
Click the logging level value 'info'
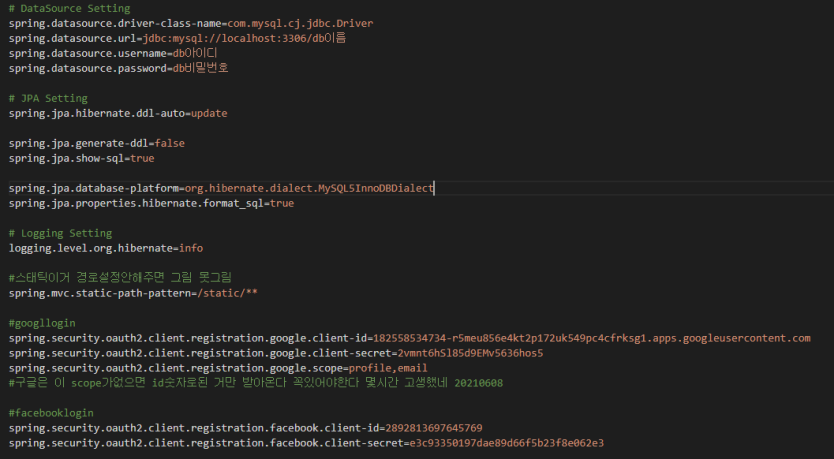click(191, 248)
